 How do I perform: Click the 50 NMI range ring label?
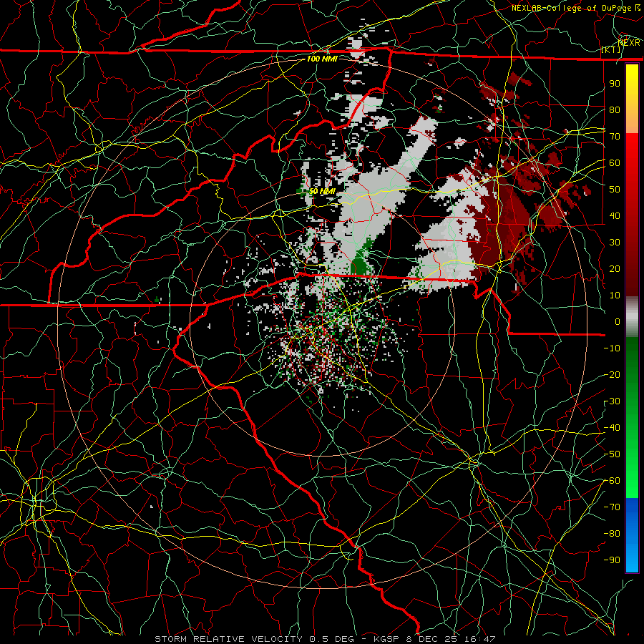(x=322, y=191)
